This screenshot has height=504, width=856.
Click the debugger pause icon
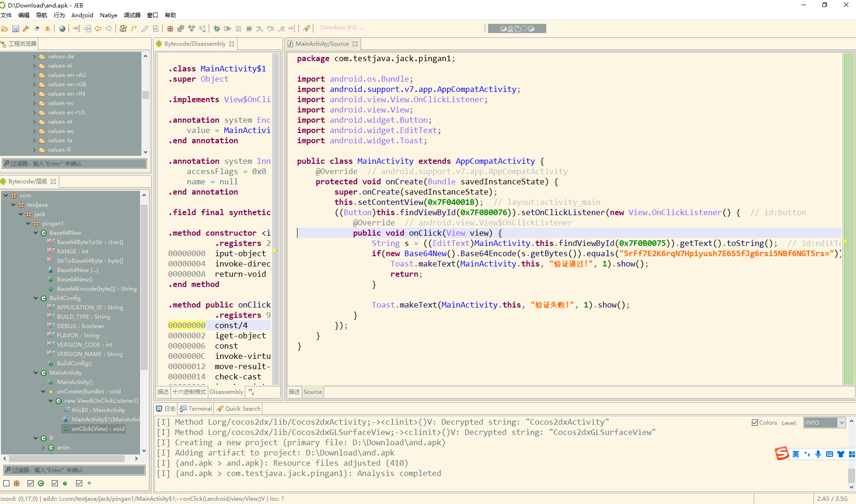[238, 28]
